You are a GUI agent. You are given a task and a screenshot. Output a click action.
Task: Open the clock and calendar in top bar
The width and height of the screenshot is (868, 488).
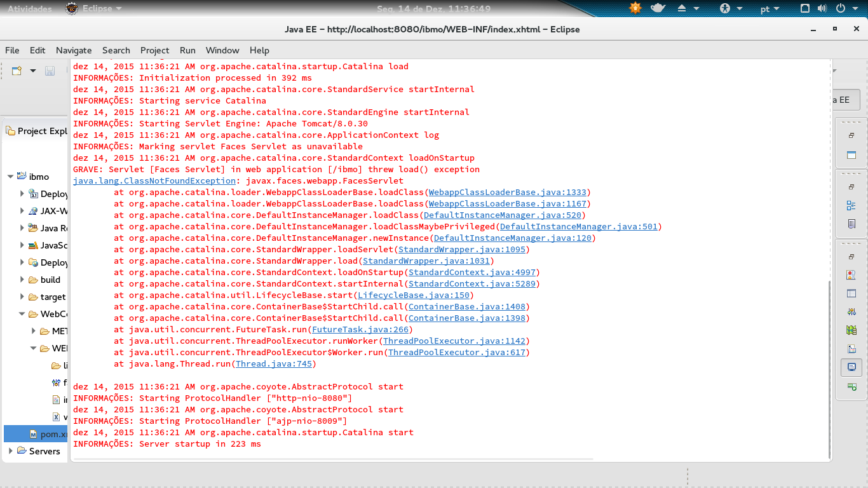click(433, 9)
